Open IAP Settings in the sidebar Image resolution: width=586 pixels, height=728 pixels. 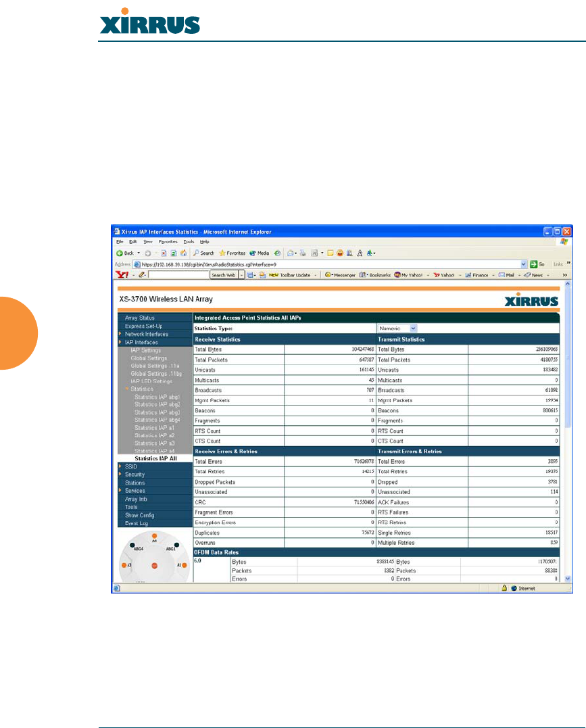[145, 350]
